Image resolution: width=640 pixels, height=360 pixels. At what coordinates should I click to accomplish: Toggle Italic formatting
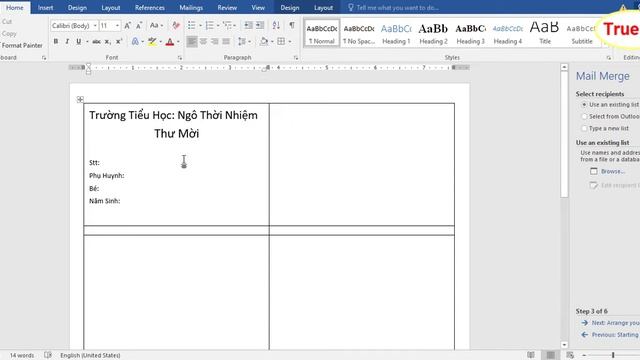pyautogui.click(x=67, y=41)
